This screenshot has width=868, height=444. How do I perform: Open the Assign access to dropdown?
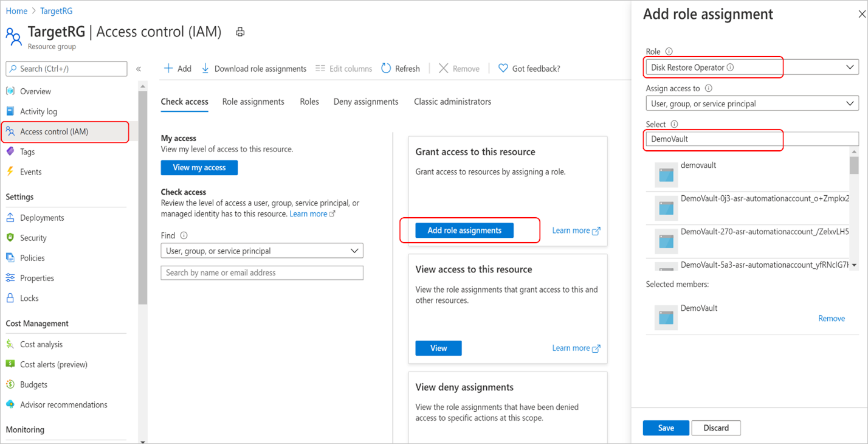coord(850,103)
